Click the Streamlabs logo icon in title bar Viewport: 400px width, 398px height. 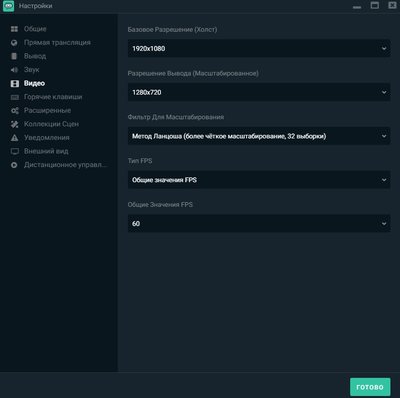pyautogui.click(x=8, y=6)
